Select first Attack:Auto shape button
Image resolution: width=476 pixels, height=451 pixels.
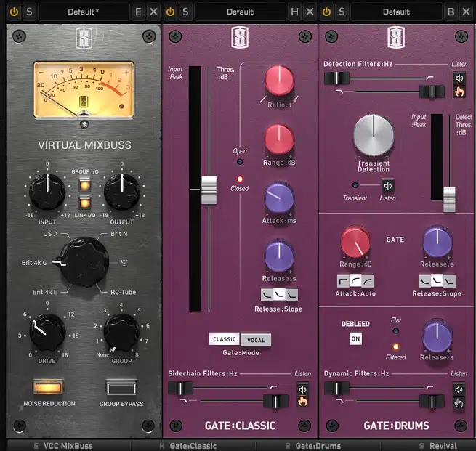click(x=343, y=281)
